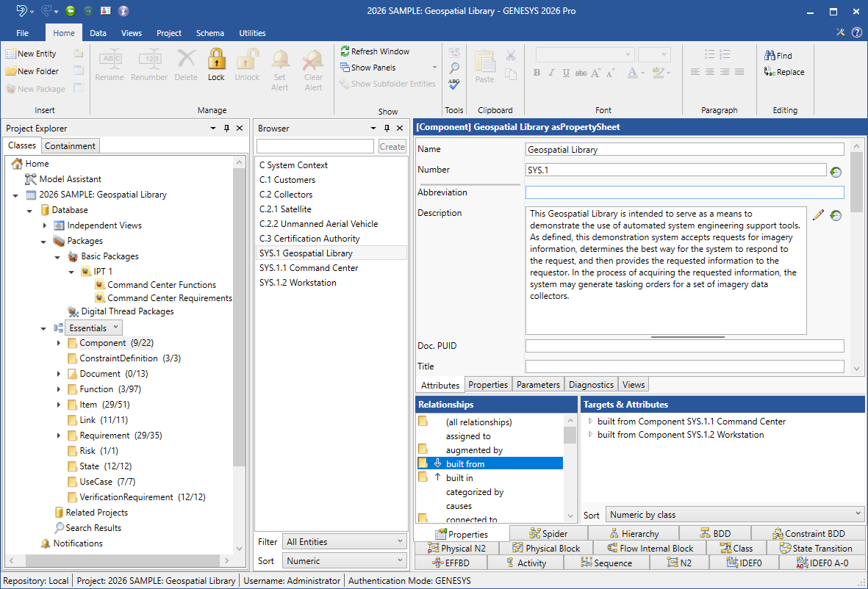Image resolution: width=868 pixels, height=589 pixels.
Task: Click the history icon next to Number field
Action: pyautogui.click(x=836, y=173)
